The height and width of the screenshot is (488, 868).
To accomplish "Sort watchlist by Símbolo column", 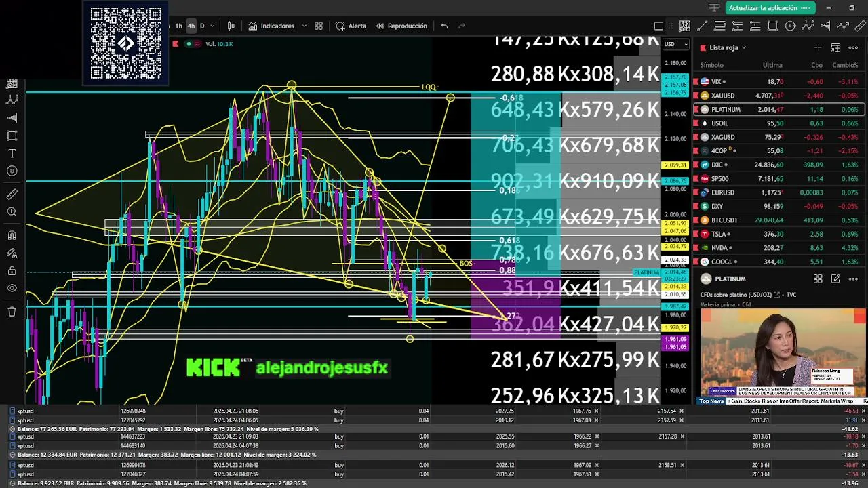I will [712, 65].
